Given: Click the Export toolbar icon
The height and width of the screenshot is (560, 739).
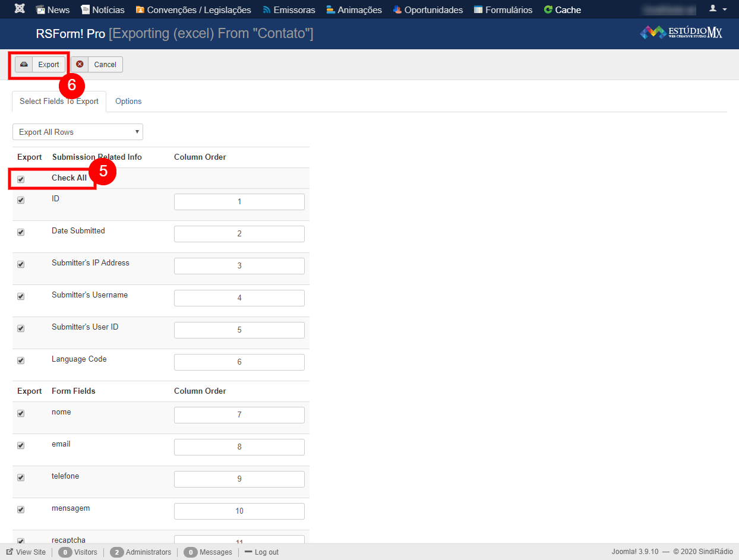Looking at the screenshot, I should pyautogui.click(x=24, y=64).
